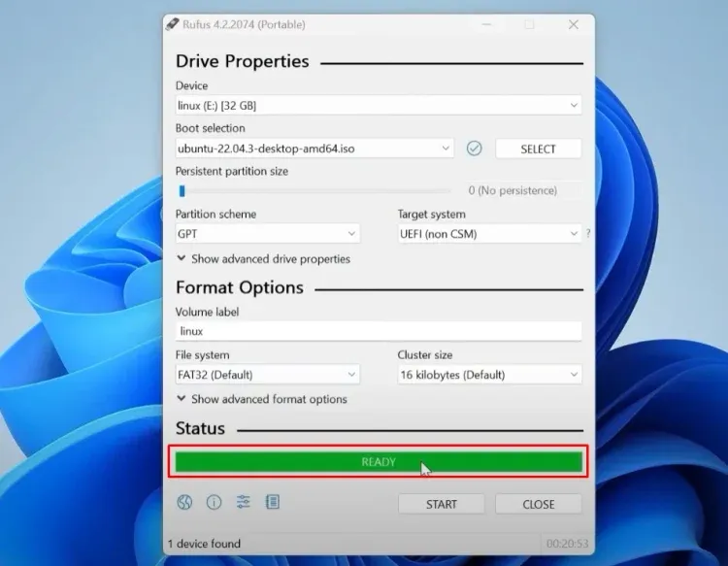
Task: Click the ISO checksum checkmark icon
Action: [474, 149]
